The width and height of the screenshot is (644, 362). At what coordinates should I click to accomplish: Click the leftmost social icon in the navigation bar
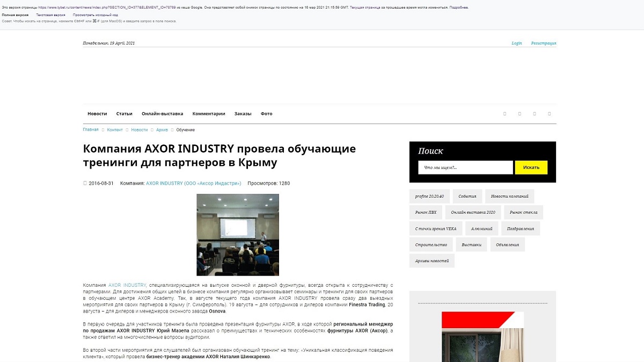(504, 113)
